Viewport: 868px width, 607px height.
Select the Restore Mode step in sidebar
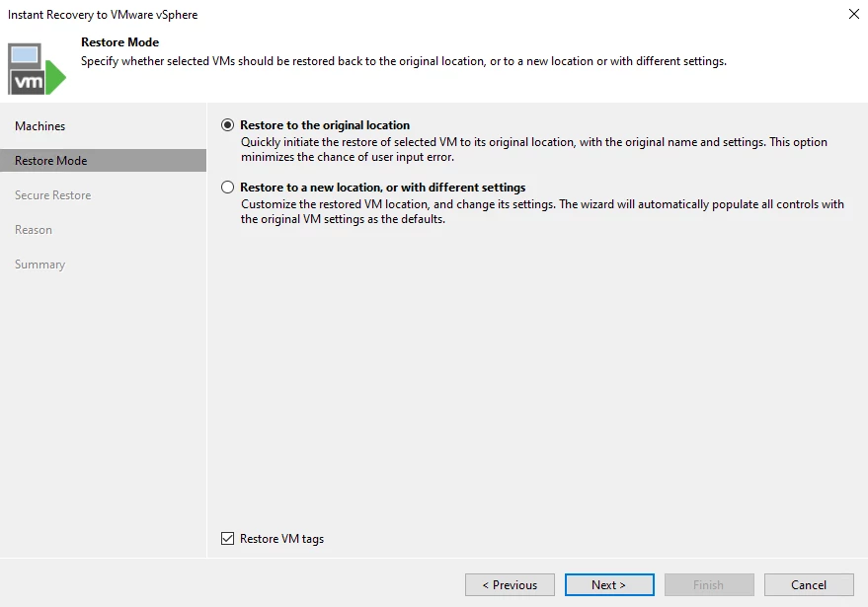click(x=51, y=161)
